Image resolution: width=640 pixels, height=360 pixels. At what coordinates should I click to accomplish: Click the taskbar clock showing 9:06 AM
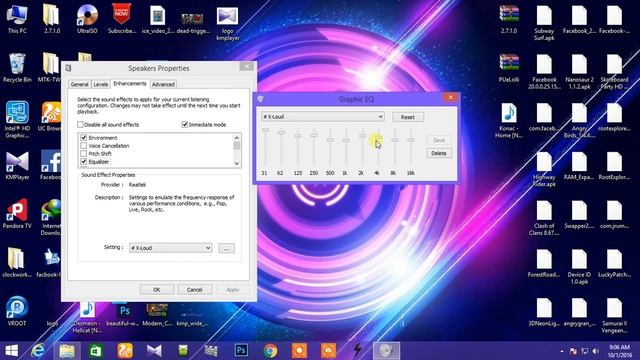click(620, 351)
